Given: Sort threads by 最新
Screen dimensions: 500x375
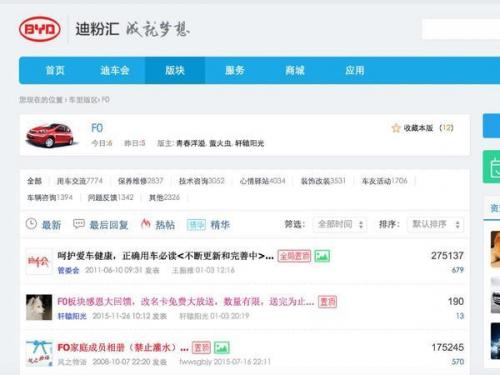Looking at the screenshot, I should tap(51, 225).
